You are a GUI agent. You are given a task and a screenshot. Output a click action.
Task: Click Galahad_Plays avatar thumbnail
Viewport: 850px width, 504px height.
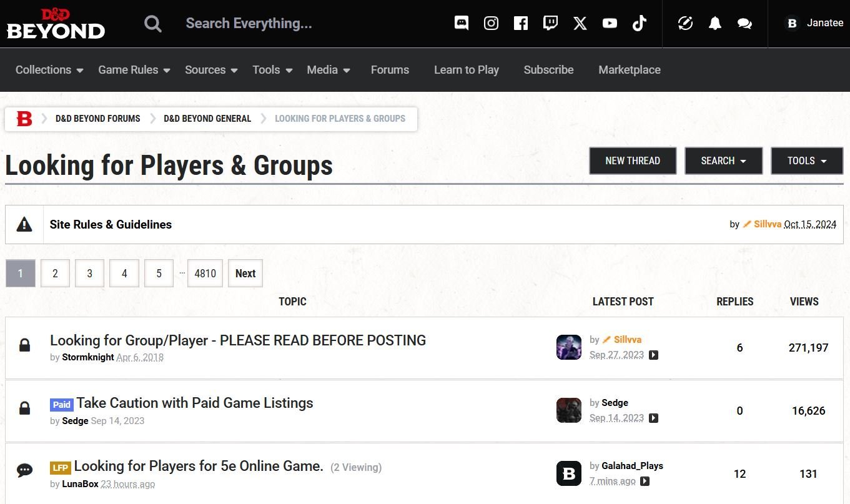pos(569,473)
